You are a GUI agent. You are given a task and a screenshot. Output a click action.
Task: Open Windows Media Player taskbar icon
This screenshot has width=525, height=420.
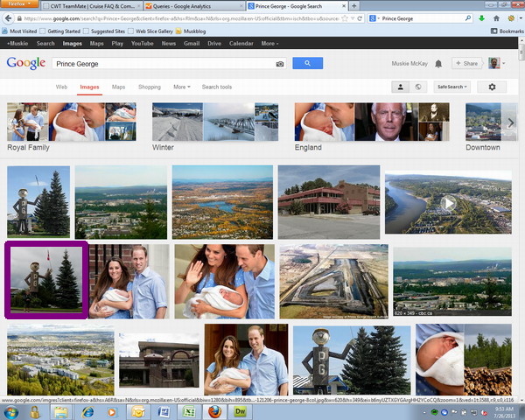(x=112, y=412)
